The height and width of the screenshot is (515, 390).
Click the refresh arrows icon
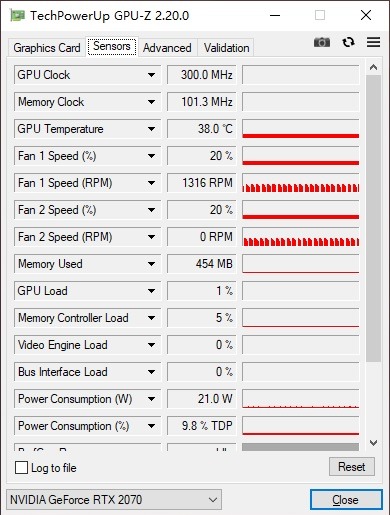tap(348, 42)
